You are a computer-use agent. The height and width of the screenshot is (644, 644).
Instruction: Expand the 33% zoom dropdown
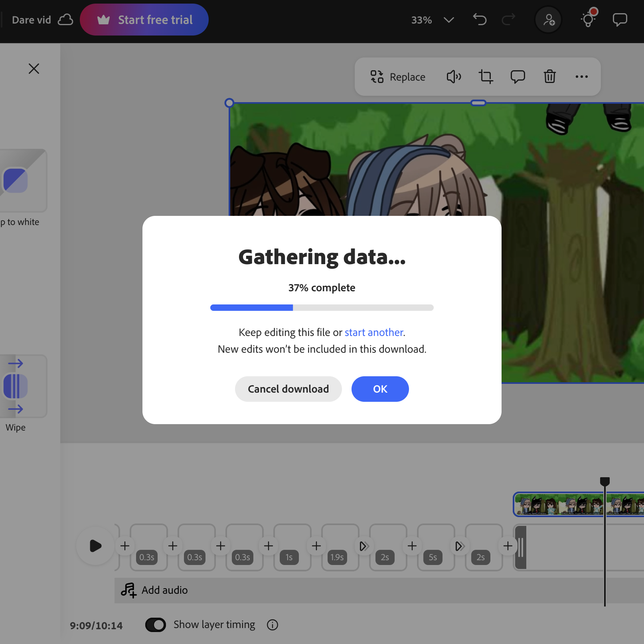(x=449, y=20)
